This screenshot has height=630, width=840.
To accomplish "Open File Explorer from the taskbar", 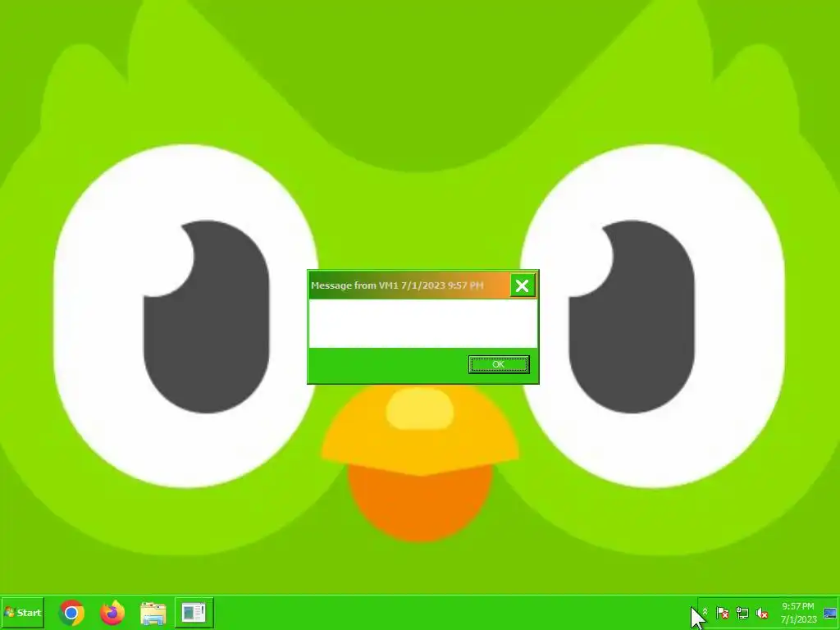I will point(153,613).
